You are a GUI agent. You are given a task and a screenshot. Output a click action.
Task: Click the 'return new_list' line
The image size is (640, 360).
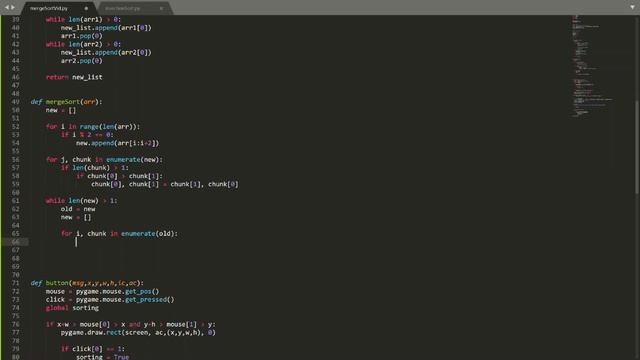[x=74, y=77]
